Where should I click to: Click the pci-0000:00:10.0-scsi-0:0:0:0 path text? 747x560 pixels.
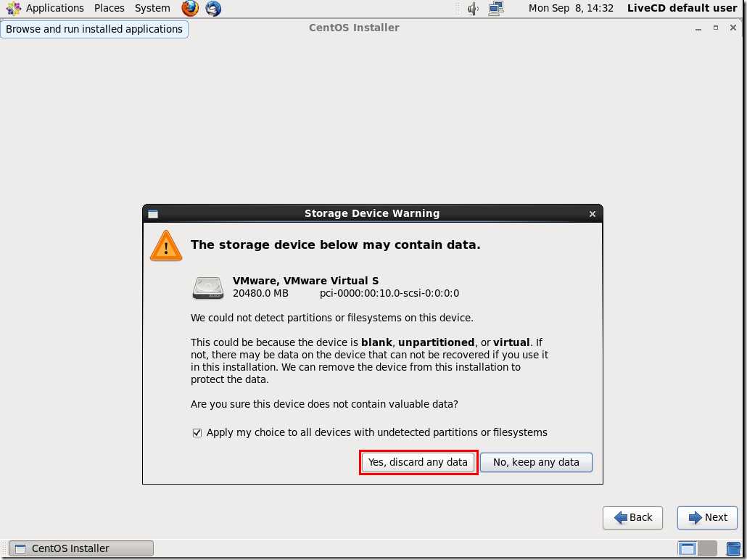click(x=389, y=294)
